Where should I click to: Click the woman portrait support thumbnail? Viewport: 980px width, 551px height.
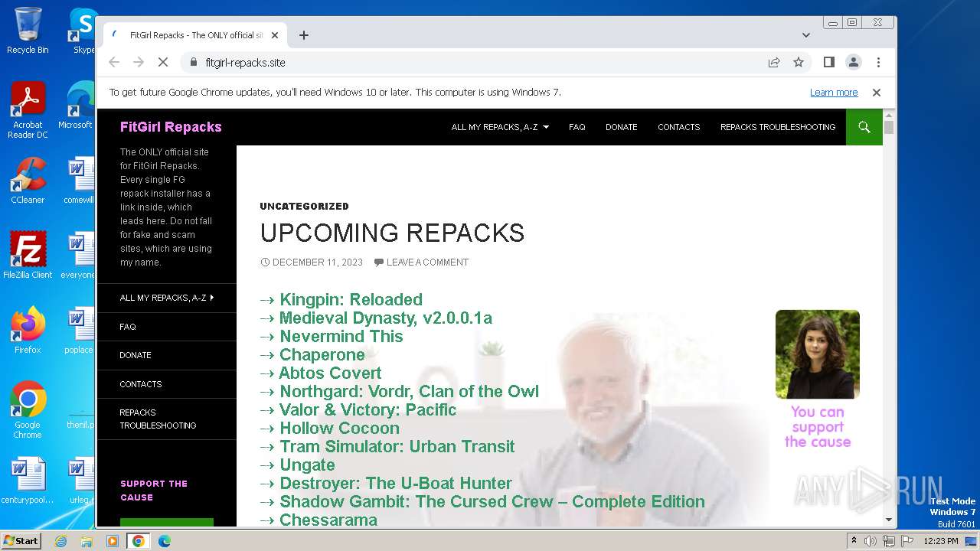817,354
